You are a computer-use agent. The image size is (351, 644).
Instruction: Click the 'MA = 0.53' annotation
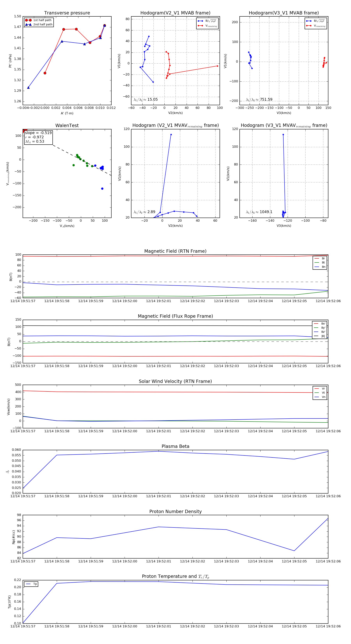pos(35,141)
